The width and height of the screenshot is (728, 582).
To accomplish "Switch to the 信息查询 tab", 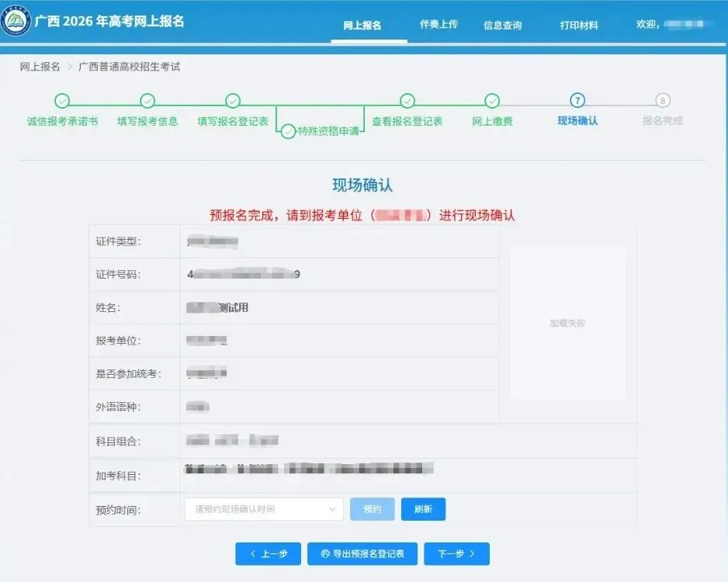I will (x=502, y=25).
